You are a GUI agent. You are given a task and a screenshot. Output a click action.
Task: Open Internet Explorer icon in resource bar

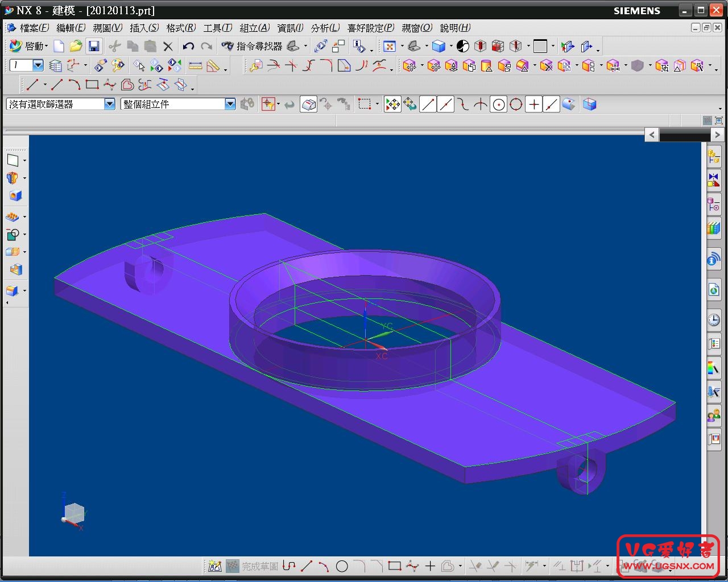click(714, 290)
